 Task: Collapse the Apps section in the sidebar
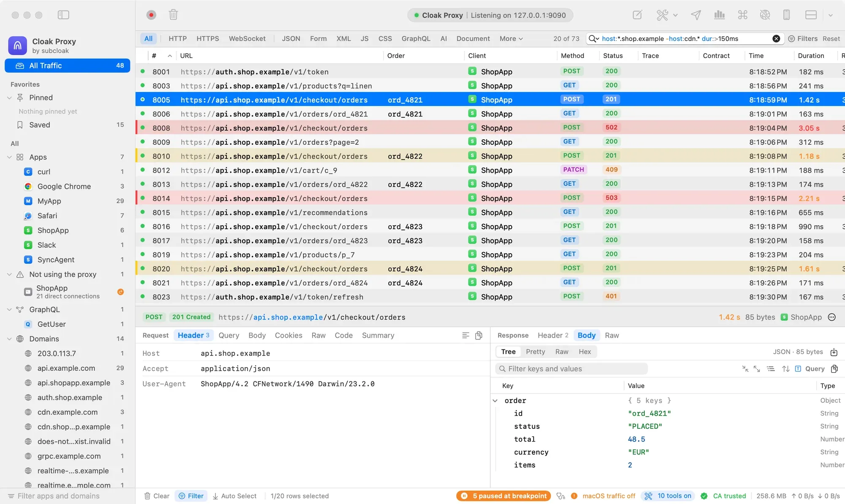pyautogui.click(x=9, y=157)
